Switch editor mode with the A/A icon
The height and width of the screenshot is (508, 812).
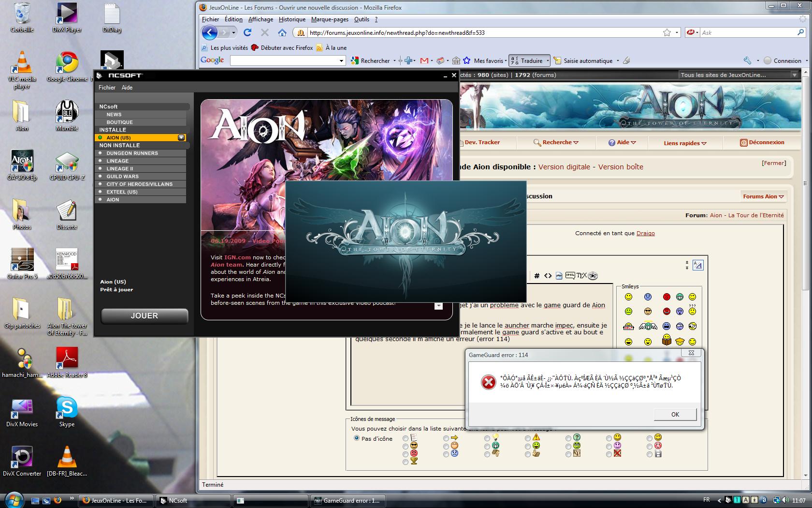point(698,265)
